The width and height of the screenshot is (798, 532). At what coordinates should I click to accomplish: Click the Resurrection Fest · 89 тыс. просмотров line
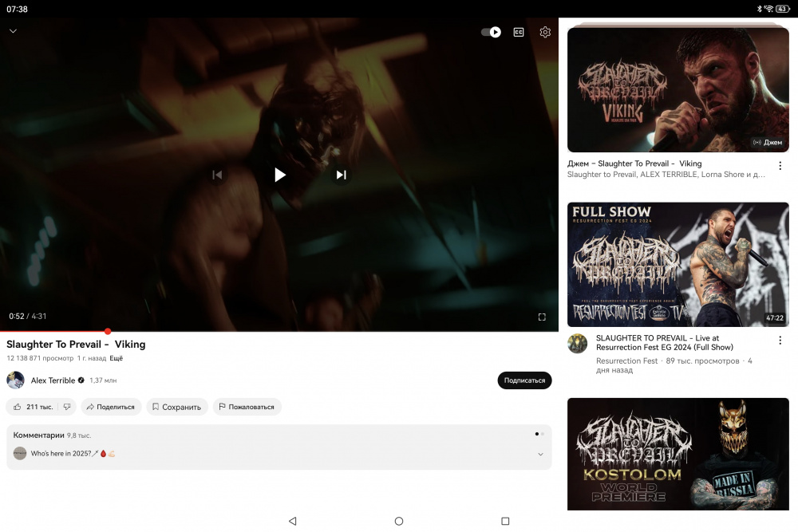pyautogui.click(x=674, y=365)
